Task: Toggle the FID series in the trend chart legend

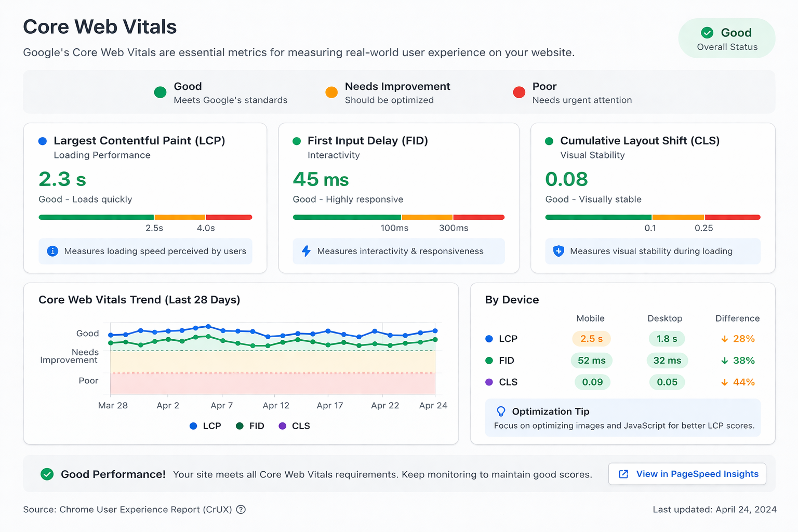Action: coord(250,425)
